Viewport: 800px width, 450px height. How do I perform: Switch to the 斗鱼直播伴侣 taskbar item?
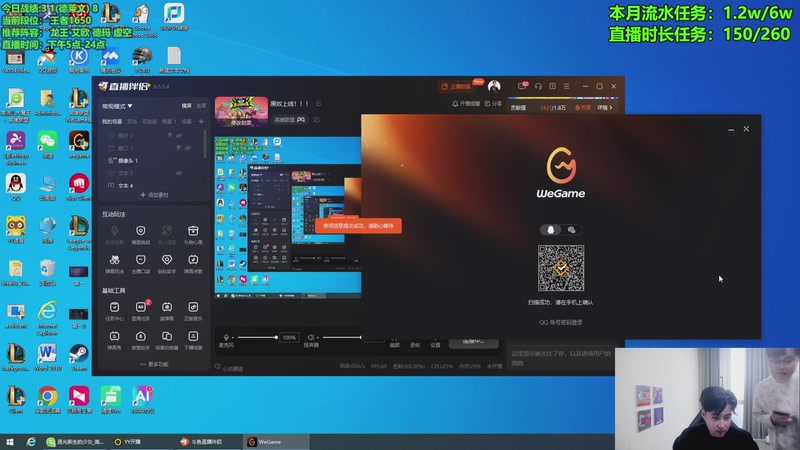pyautogui.click(x=207, y=442)
